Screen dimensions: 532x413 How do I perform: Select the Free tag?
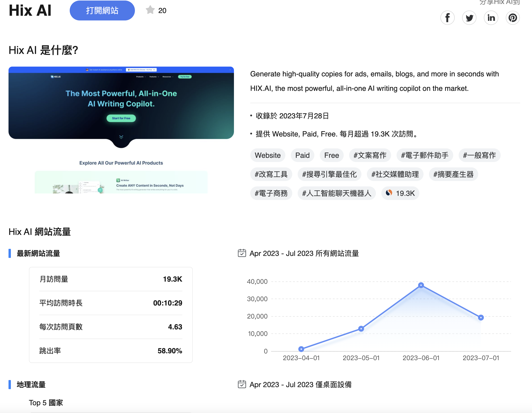(331, 155)
